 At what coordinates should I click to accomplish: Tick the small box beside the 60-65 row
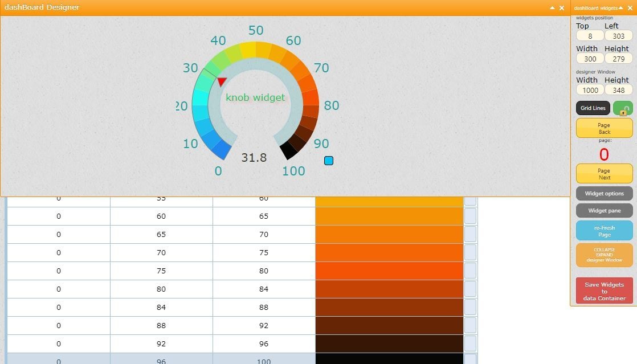tap(470, 216)
